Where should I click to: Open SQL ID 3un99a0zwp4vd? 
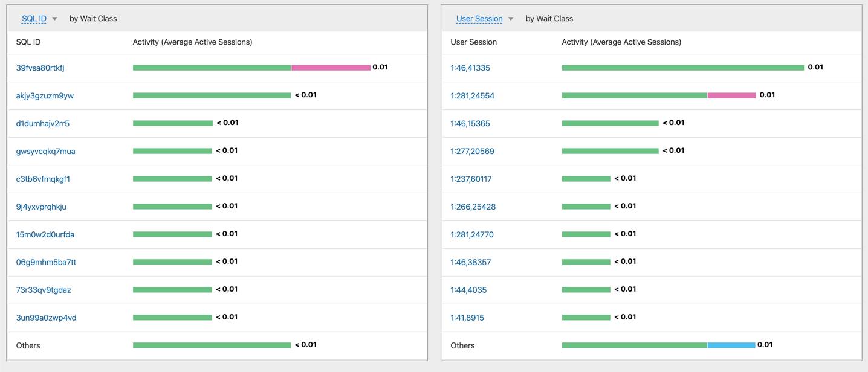[x=46, y=318]
